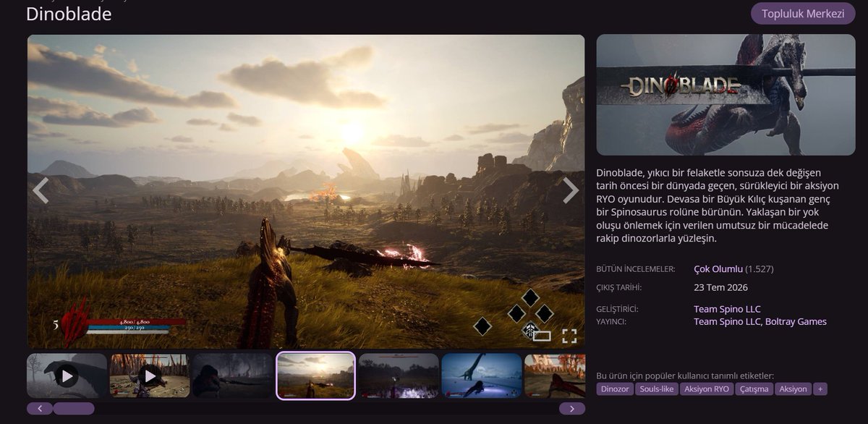The width and height of the screenshot is (868, 424).
Task: Click the YAYINCI label
Action: tap(612, 322)
